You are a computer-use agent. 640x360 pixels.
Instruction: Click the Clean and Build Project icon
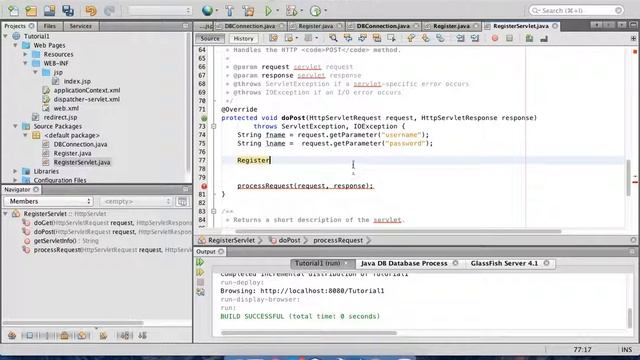pos(248,10)
